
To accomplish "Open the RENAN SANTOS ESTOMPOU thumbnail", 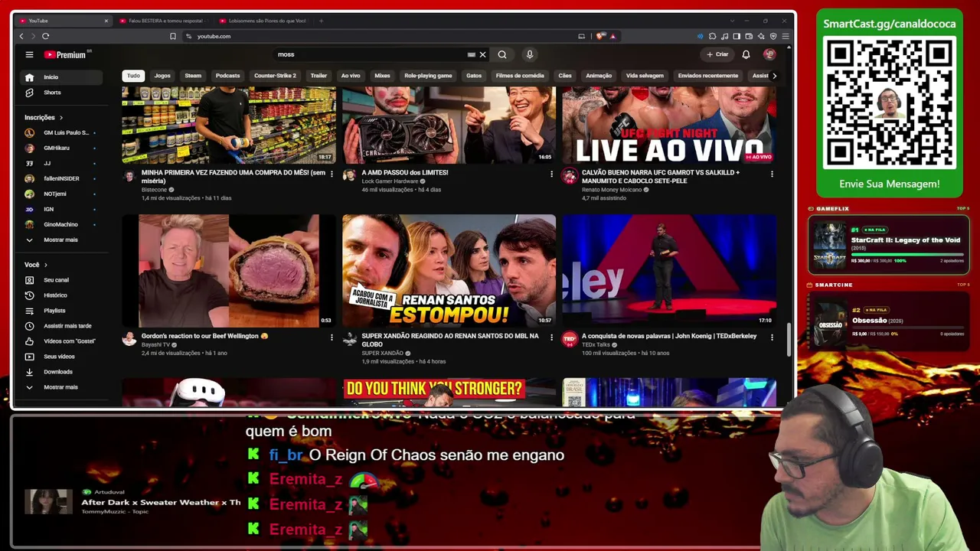I will pyautogui.click(x=449, y=271).
